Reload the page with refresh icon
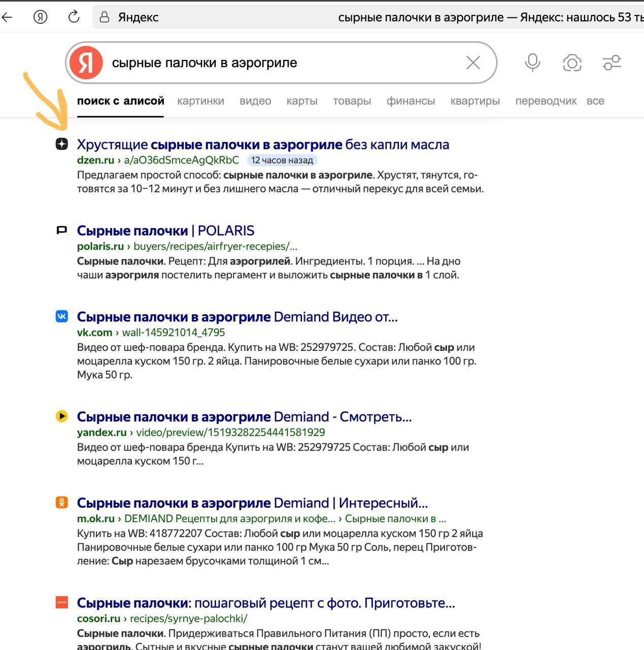The image size is (644, 650). click(74, 17)
